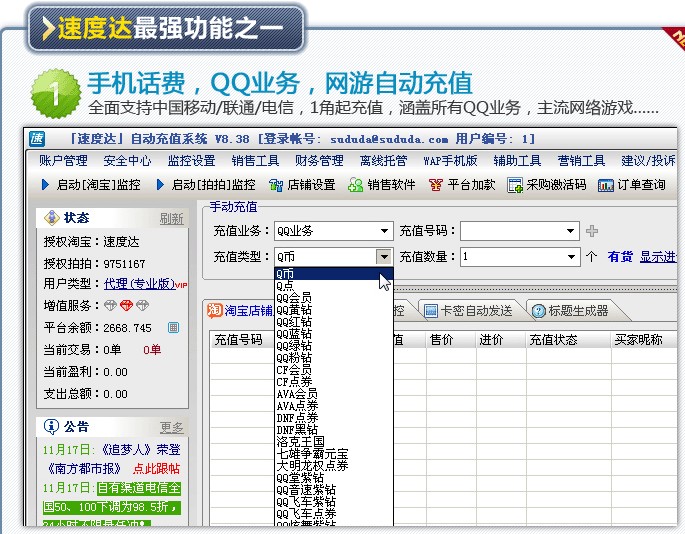Click the plus icon beside 充值号码
Viewport: 685px width, 534px height.
(592, 231)
